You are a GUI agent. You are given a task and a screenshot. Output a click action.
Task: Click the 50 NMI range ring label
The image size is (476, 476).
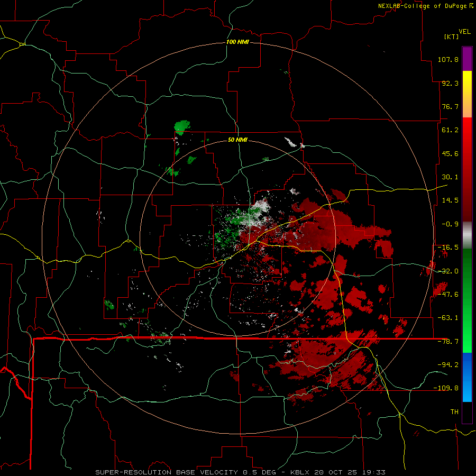tap(237, 140)
